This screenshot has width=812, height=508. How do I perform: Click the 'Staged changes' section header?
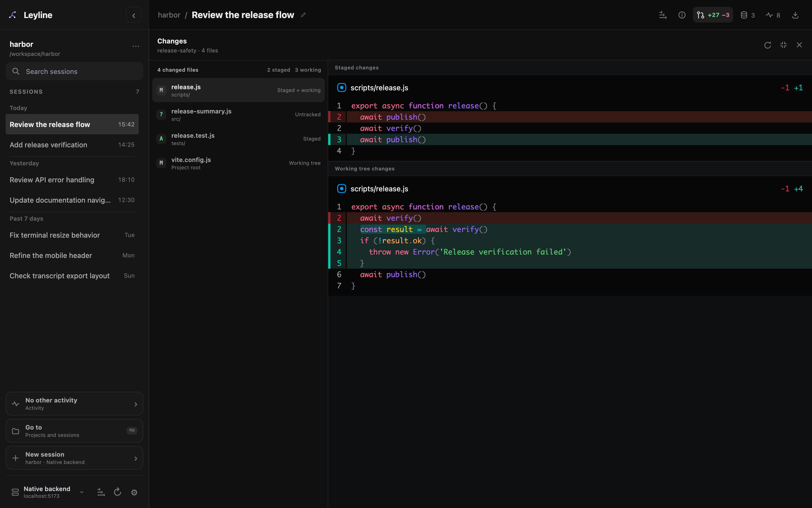pyautogui.click(x=357, y=67)
